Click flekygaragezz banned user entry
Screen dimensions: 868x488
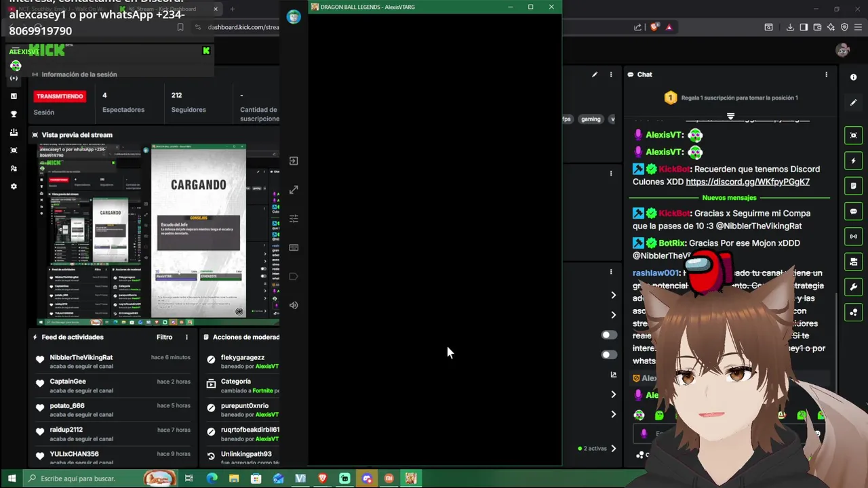tap(242, 361)
